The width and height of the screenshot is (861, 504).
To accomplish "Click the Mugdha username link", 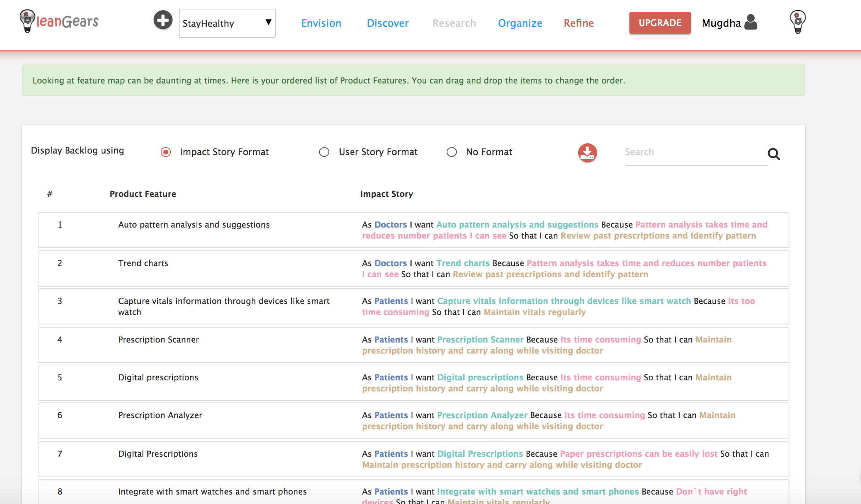I will [721, 23].
